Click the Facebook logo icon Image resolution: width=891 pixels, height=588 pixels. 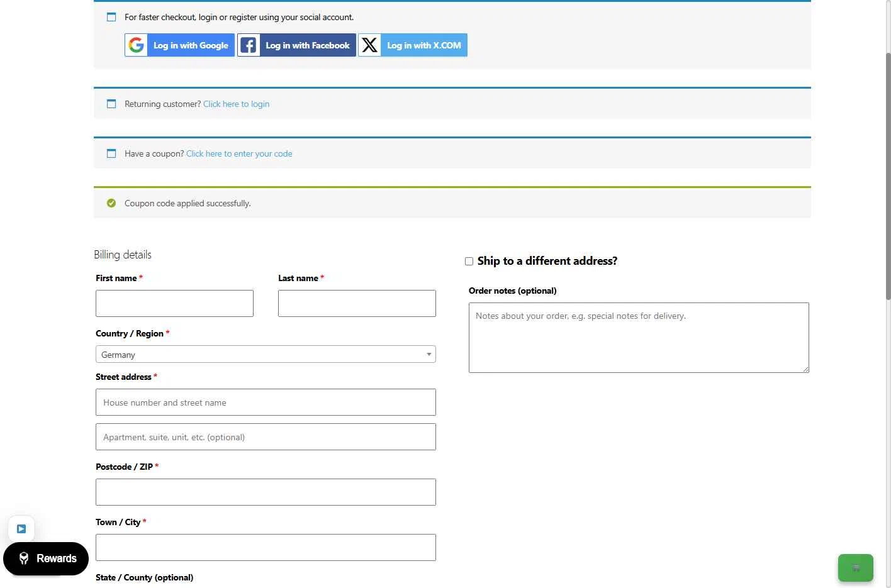[249, 45]
